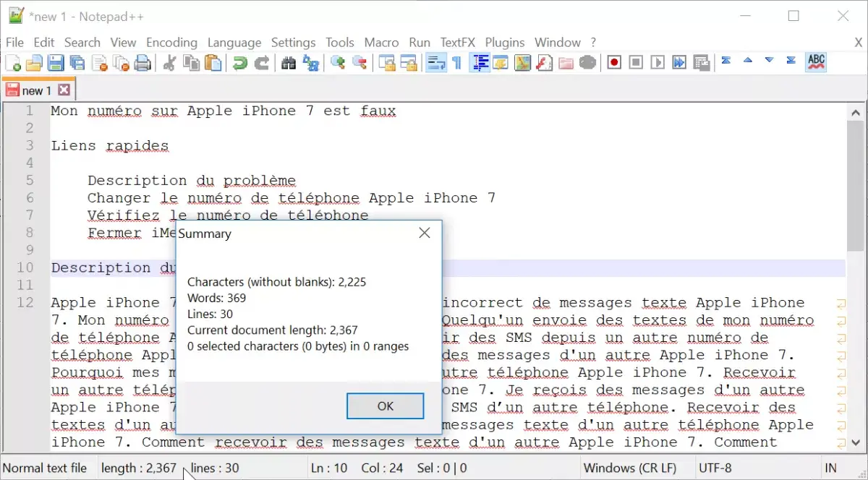Click the Zoom Out magnifier icon

coord(359,63)
